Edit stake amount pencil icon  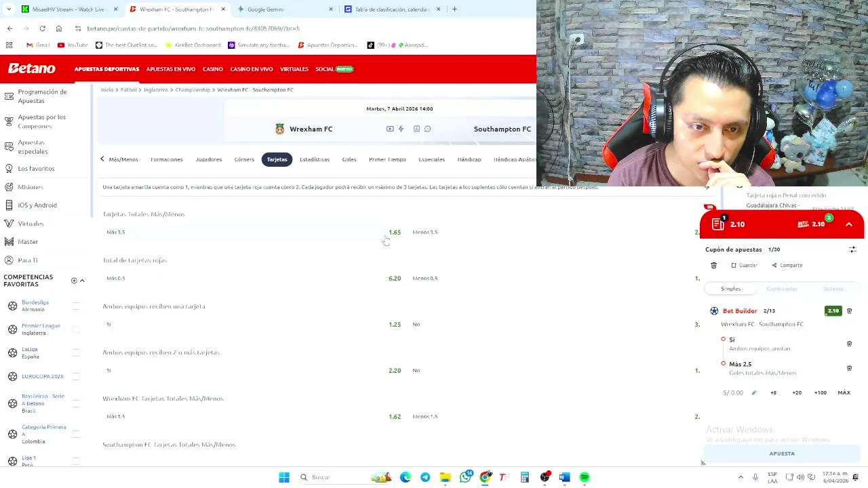click(753, 392)
